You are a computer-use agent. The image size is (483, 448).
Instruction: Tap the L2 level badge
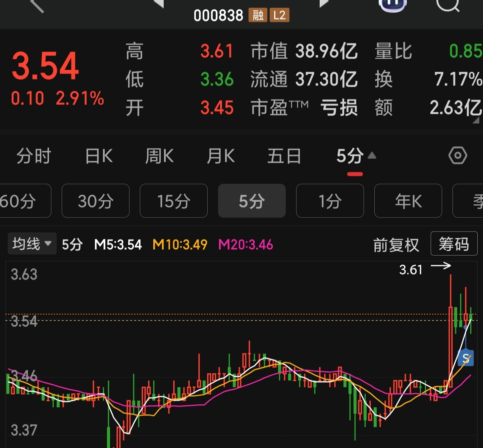[279, 15]
